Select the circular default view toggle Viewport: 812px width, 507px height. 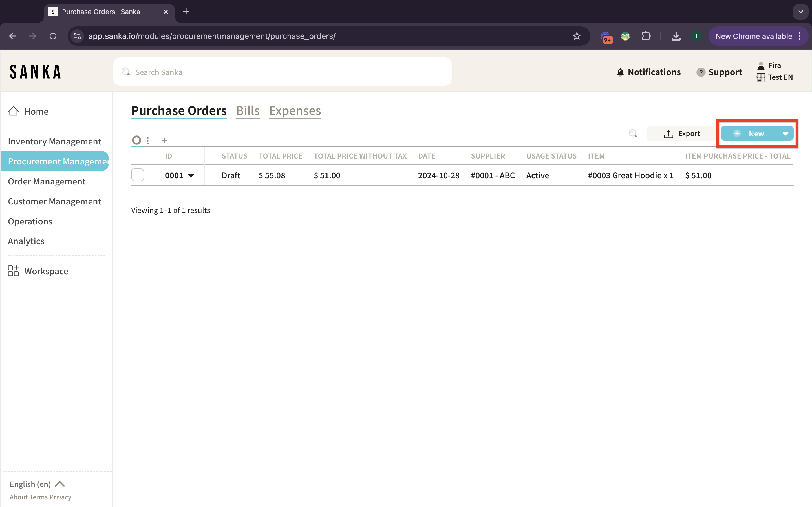(136, 140)
